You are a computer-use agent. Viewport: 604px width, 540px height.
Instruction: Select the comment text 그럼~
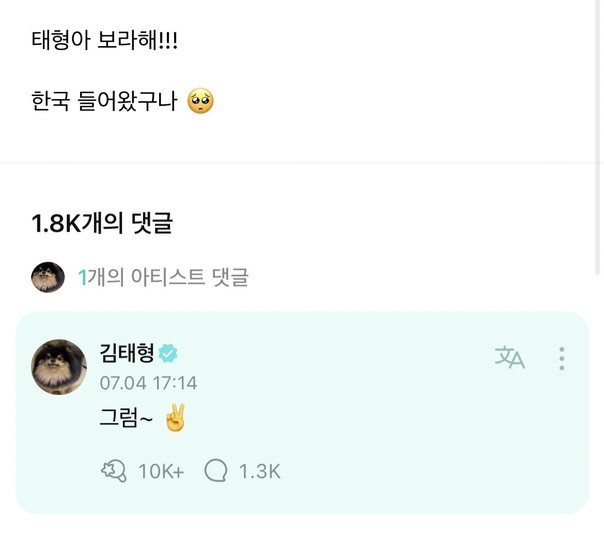pos(126,420)
